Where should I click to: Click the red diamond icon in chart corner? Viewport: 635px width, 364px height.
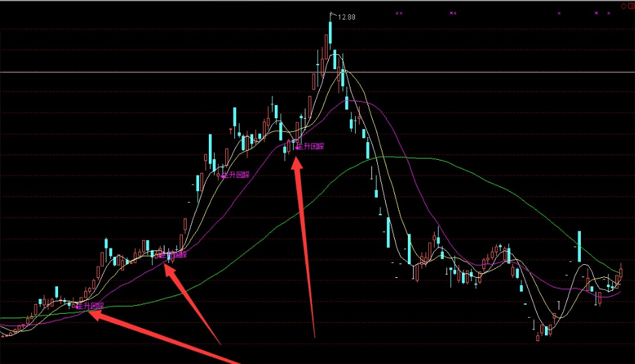[x=624, y=6]
